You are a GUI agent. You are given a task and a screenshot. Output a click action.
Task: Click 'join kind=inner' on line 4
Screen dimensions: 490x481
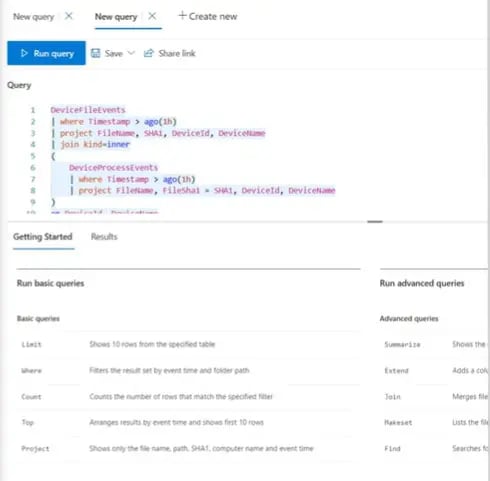[95, 144]
